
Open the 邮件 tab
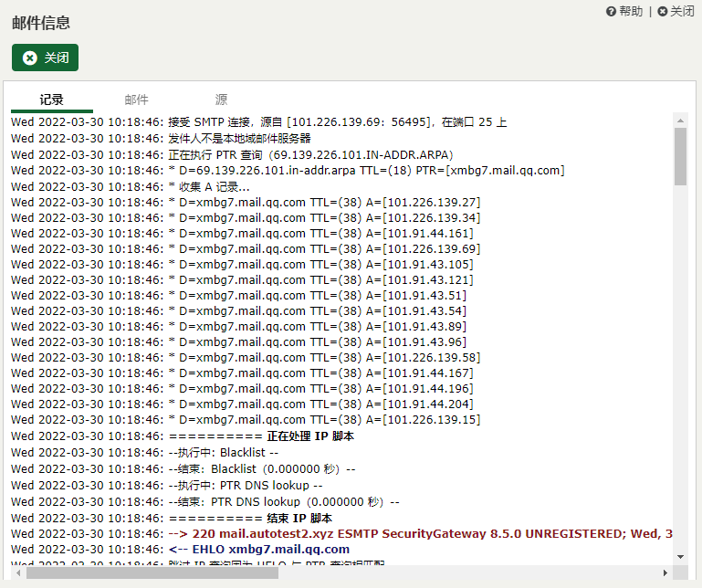click(x=136, y=100)
